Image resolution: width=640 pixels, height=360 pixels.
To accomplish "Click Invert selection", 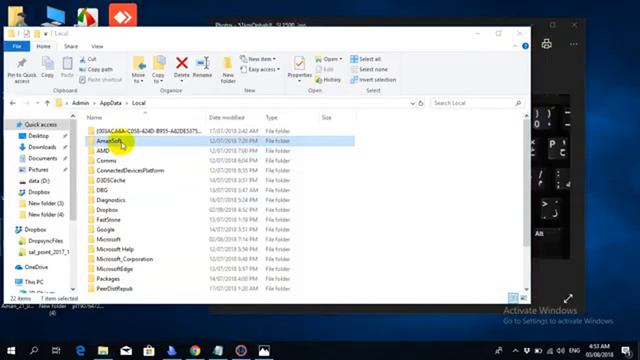I will pos(373,80).
